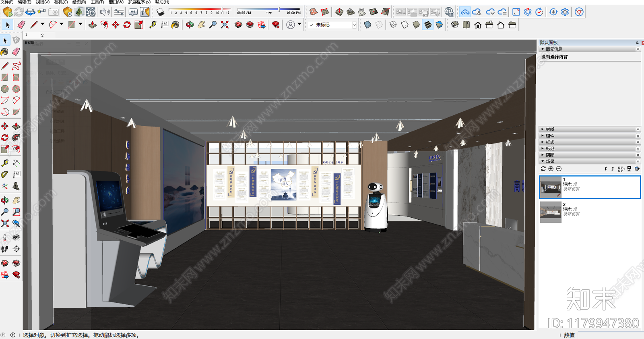This screenshot has height=339, width=644.
Task: Select the arrow Select tool in top toolbar
Action: 8,25
